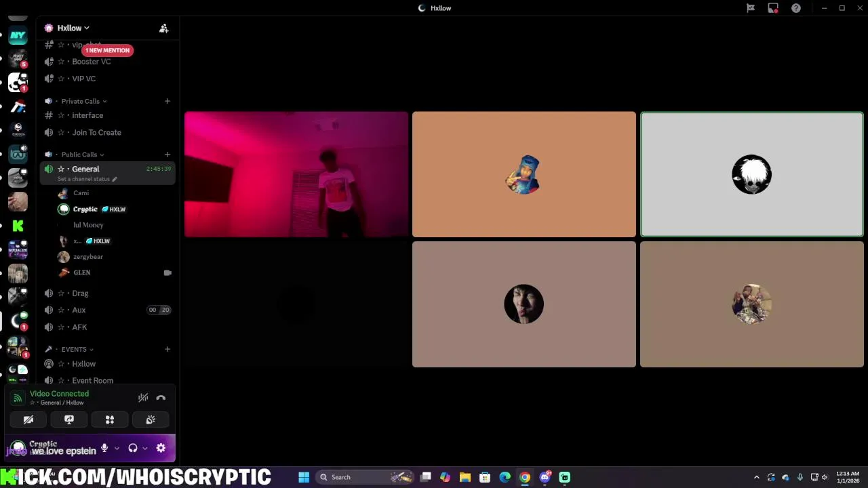This screenshot has width=868, height=488.
Task: Show hidden system tray icons
Action: point(757,477)
